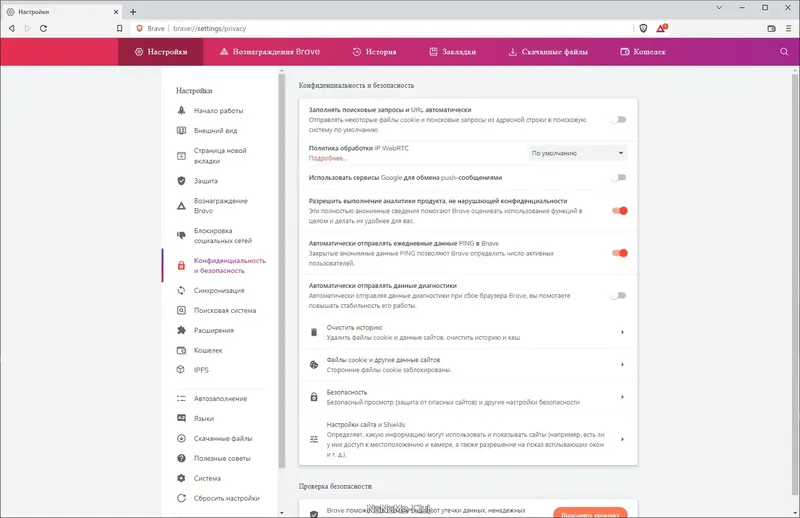The width and height of the screenshot is (800, 518).
Task: Enable Автоматически отправлять данные диагностики toggle
Action: 619,295
